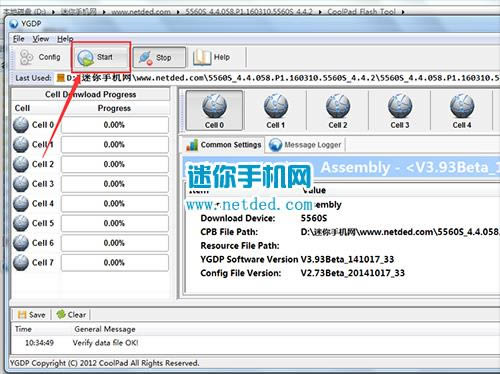Image resolution: width=500 pixels, height=374 pixels.
Task: Click Cell 7 icon in progress list
Action: (x=21, y=263)
